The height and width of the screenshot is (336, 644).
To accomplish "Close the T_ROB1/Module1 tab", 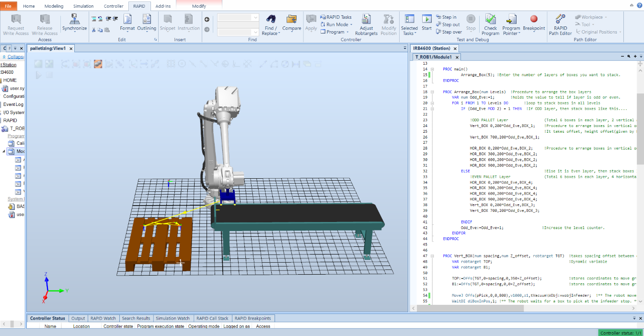I will click(x=457, y=57).
